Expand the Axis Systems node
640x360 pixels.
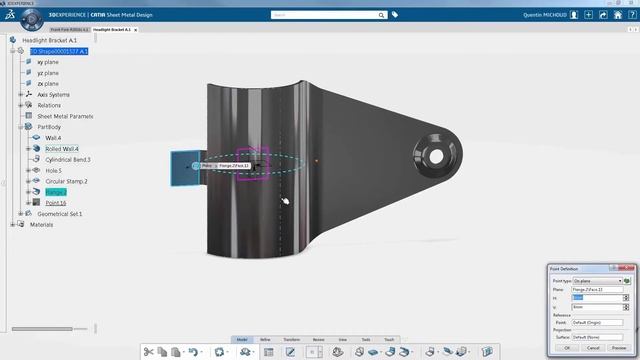coord(20,95)
